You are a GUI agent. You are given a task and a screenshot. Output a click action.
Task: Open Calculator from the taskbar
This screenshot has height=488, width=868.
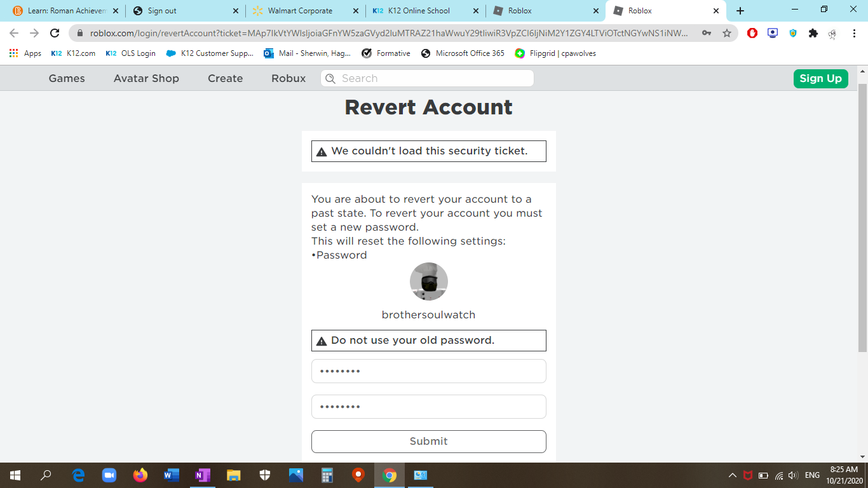point(327,475)
